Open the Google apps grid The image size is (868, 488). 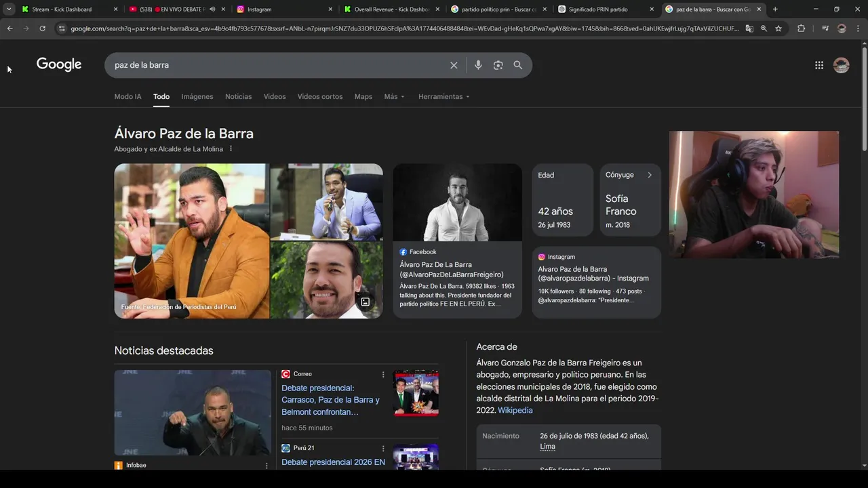819,65
